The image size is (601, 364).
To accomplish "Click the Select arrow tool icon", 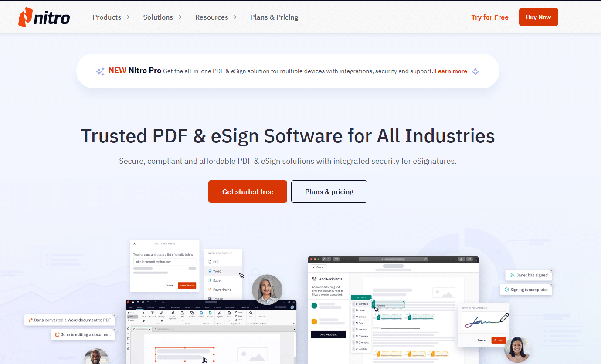I will 143,313.
